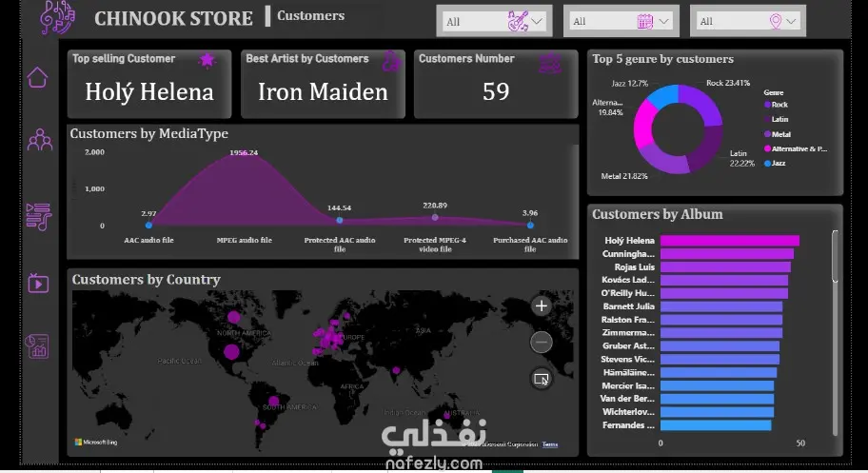Click the 59 customers number value
The image size is (868, 473).
496,92
